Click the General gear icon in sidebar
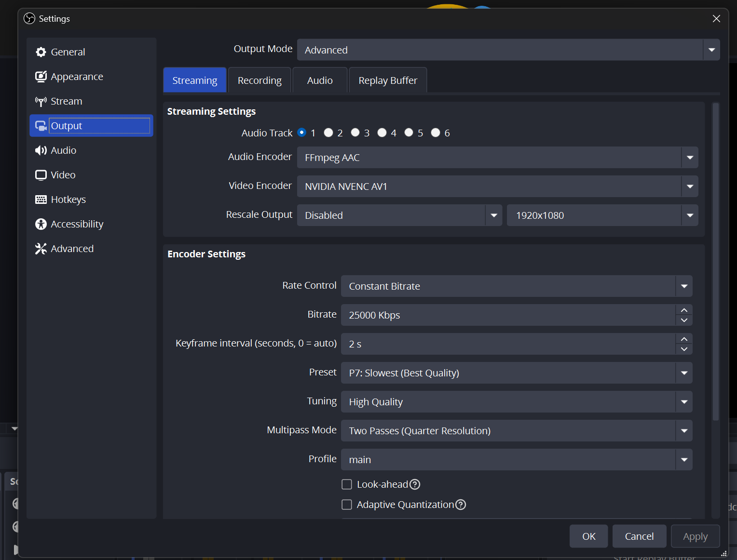737x560 pixels. click(41, 52)
